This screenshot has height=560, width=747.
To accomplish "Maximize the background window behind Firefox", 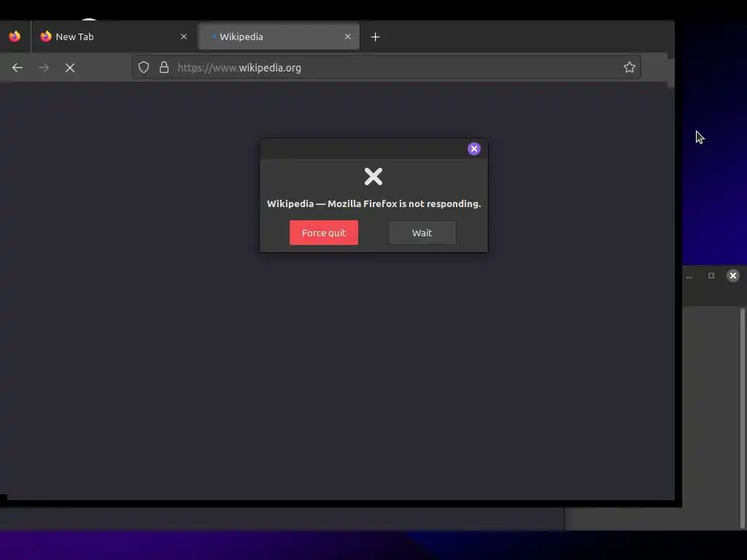I will pyautogui.click(x=711, y=275).
